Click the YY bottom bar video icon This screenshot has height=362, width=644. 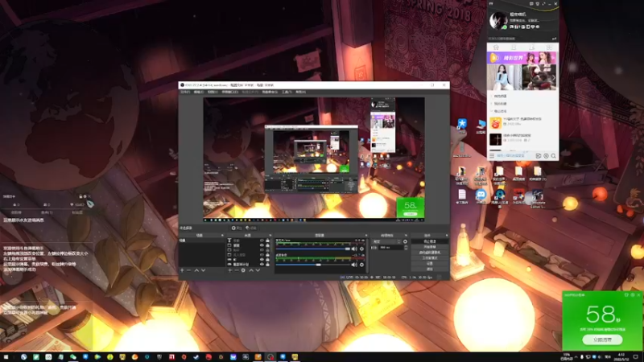point(539,156)
